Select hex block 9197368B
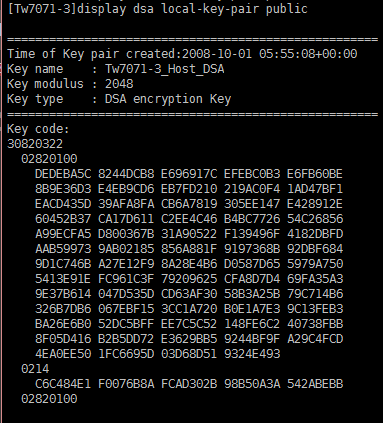This screenshot has height=423, width=383. [x=252, y=249]
